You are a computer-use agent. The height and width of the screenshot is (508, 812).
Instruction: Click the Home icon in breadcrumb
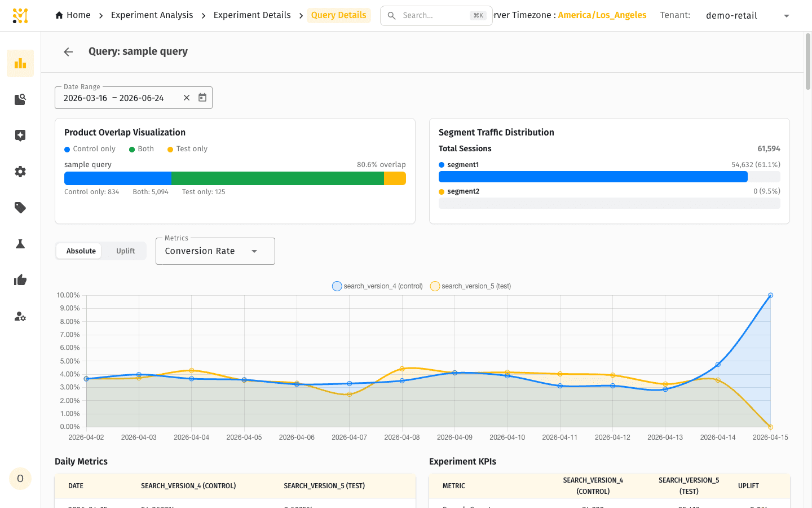coord(59,15)
